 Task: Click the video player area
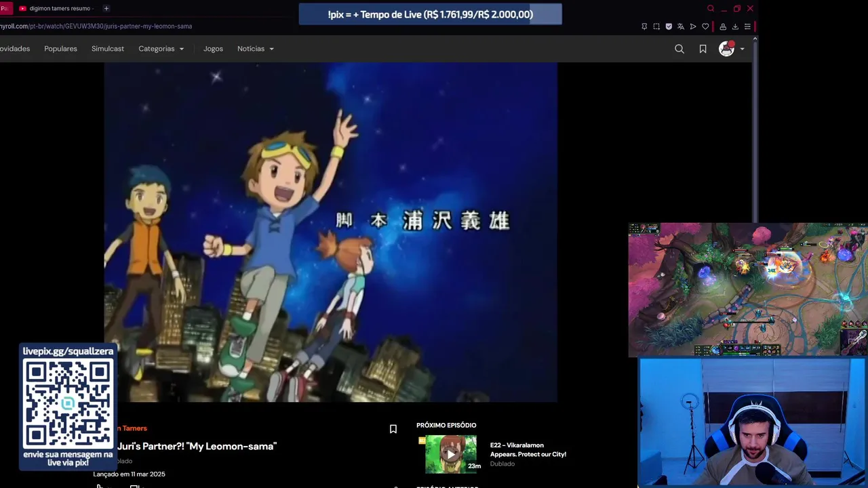(x=331, y=232)
